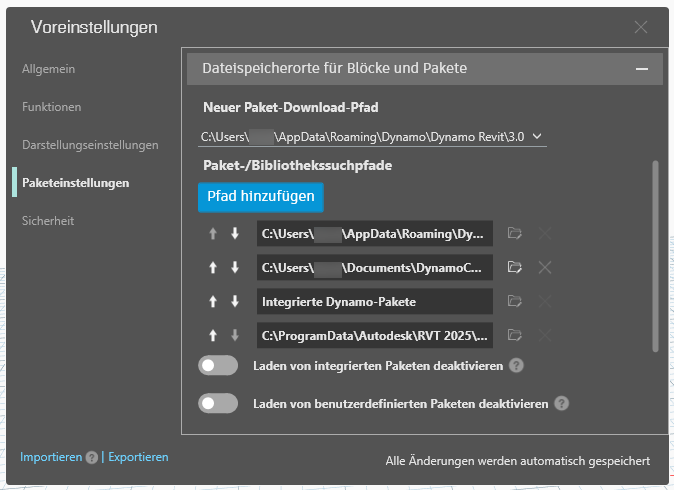This screenshot has width=674, height=490.
Task: Click the package paths list scrollbar
Action: 655,257
